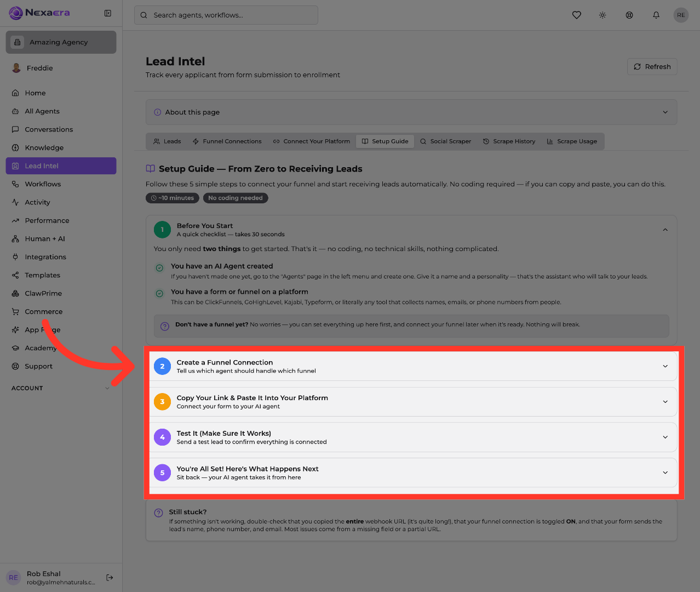Click the heart favorites icon

click(577, 15)
